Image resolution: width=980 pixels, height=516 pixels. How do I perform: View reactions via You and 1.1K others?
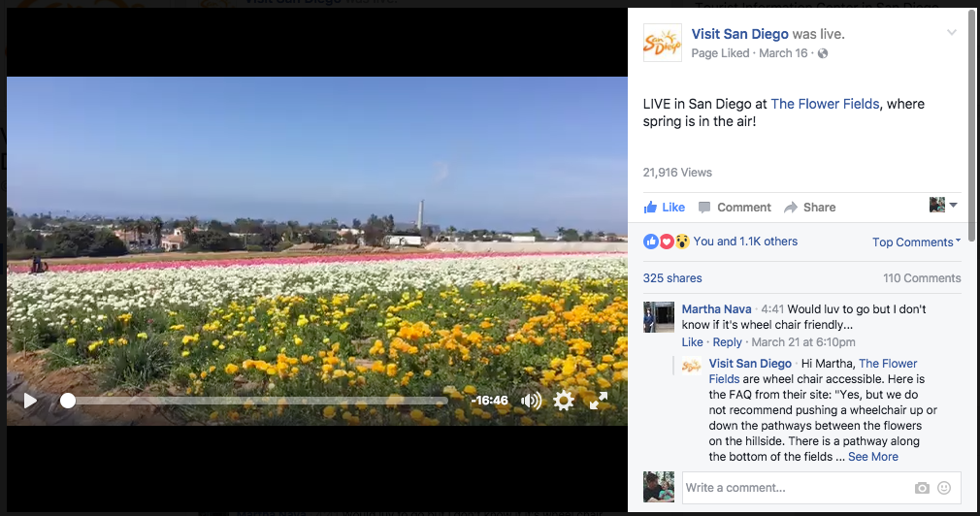(745, 242)
